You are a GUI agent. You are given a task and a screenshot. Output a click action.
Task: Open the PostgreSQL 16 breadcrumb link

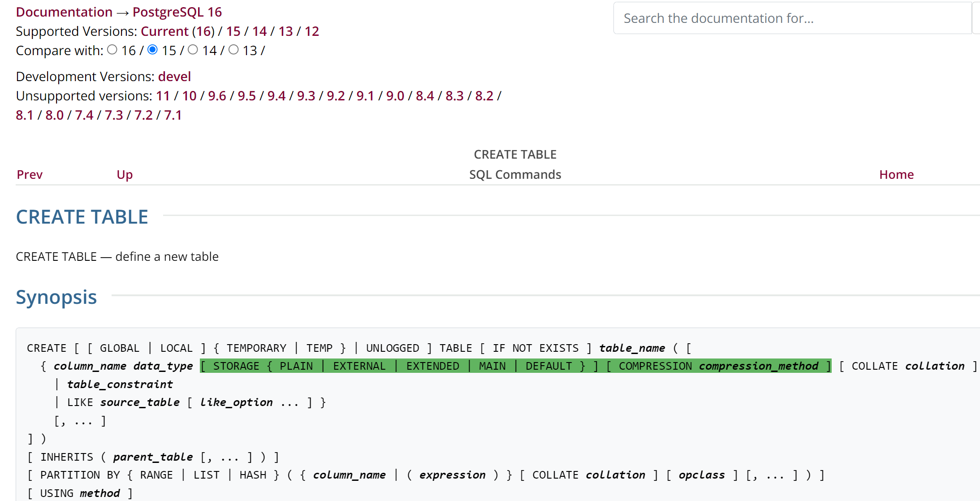click(x=177, y=12)
